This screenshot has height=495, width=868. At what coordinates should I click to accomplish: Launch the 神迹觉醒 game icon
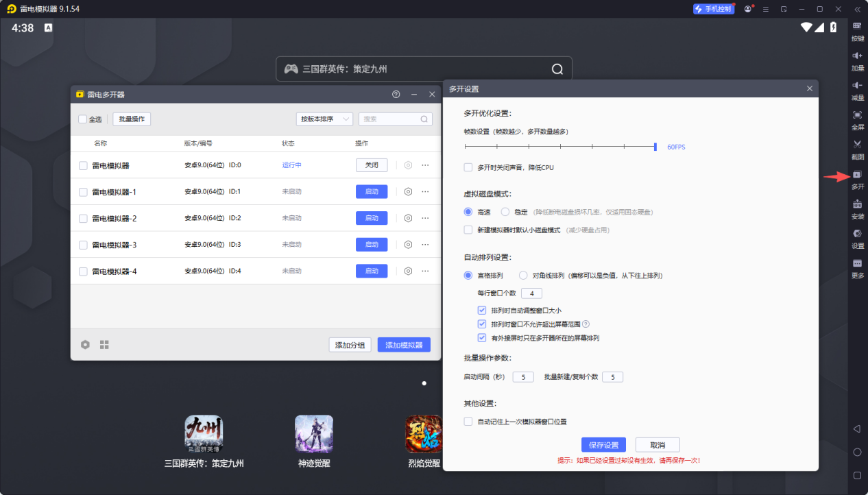click(x=314, y=434)
